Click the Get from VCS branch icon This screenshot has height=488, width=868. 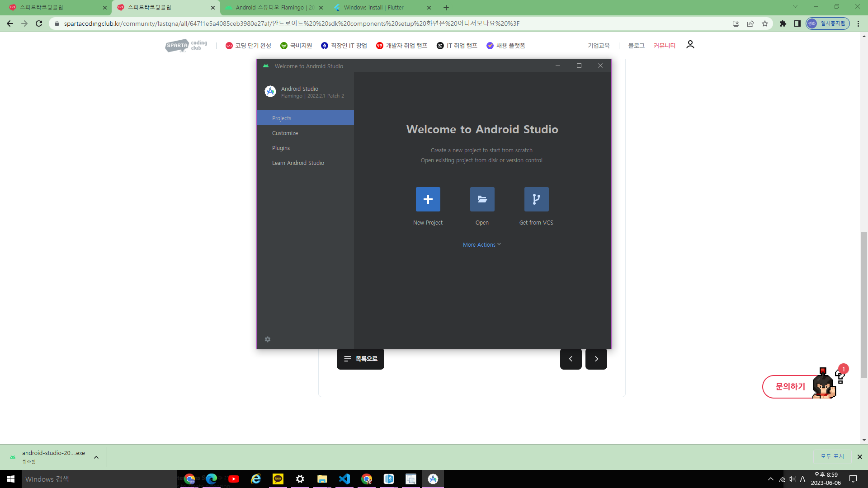(x=536, y=199)
